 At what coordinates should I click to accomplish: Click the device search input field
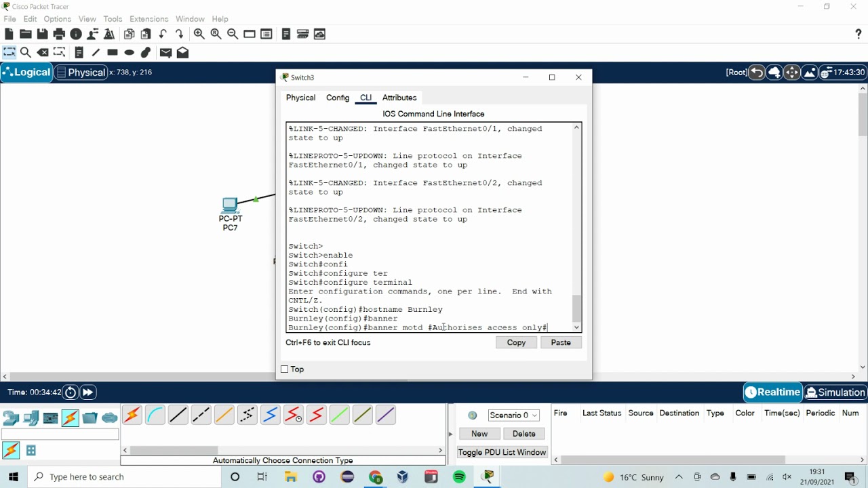click(60, 434)
